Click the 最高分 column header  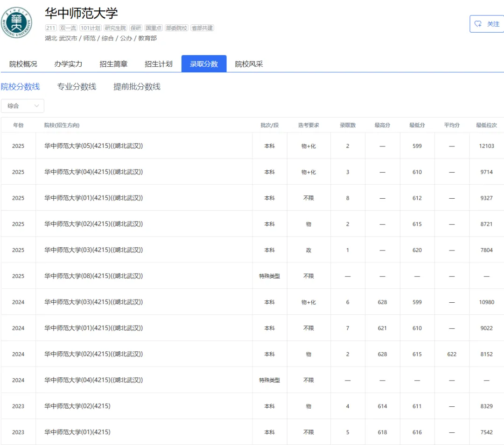point(383,125)
